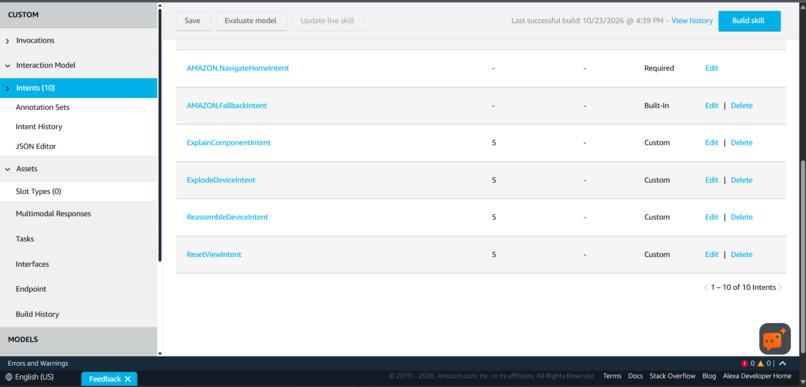Open the Interfaces section

(32, 264)
